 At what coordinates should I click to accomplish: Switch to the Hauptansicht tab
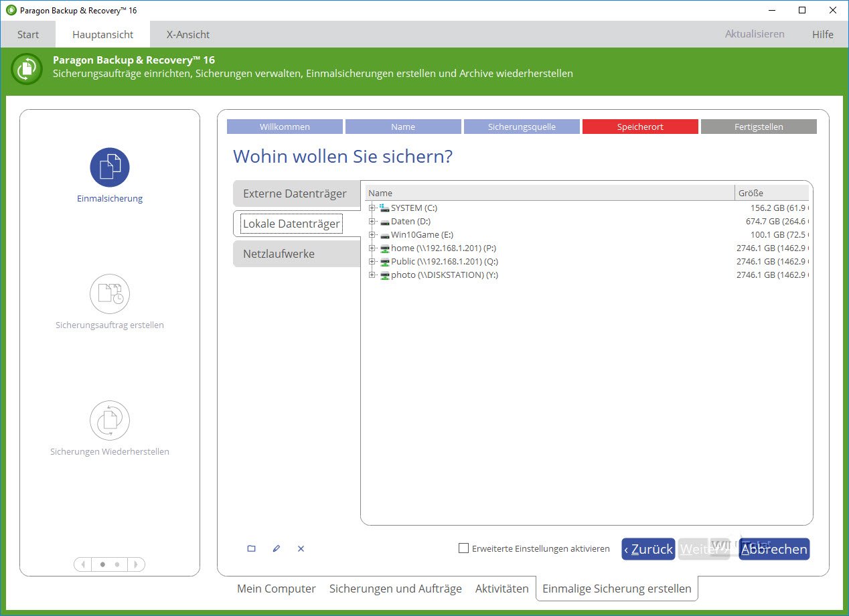(102, 34)
